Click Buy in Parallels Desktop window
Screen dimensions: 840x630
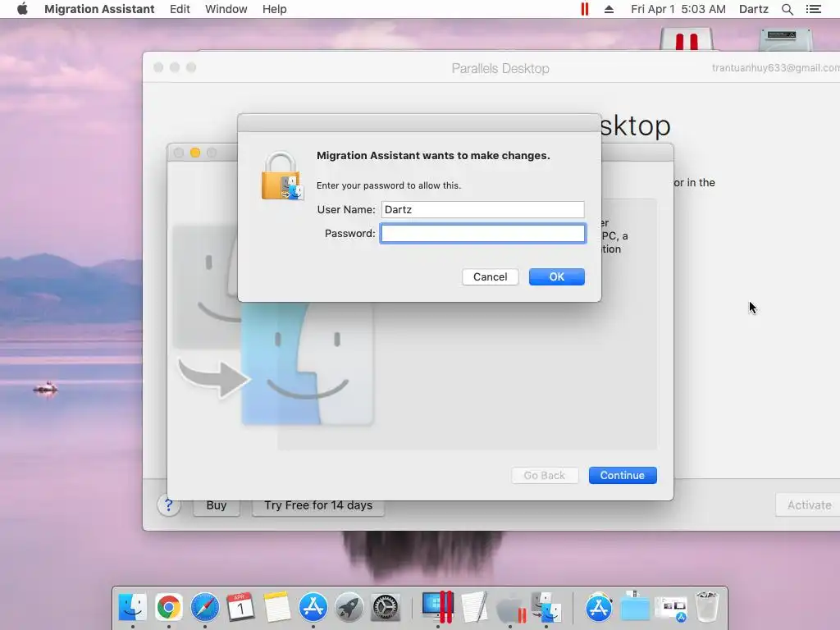(217, 505)
